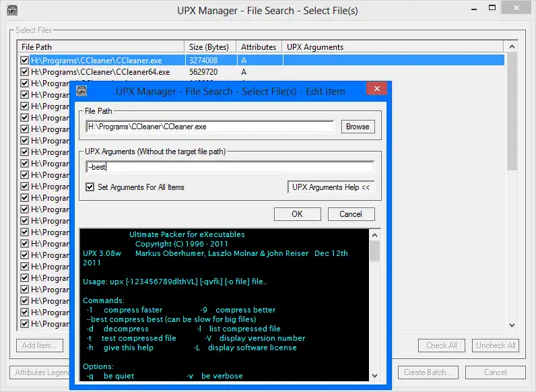This screenshot has height=392, width=536.
Task: Click the file list scrollbar thumb
Action: (512, 112)
